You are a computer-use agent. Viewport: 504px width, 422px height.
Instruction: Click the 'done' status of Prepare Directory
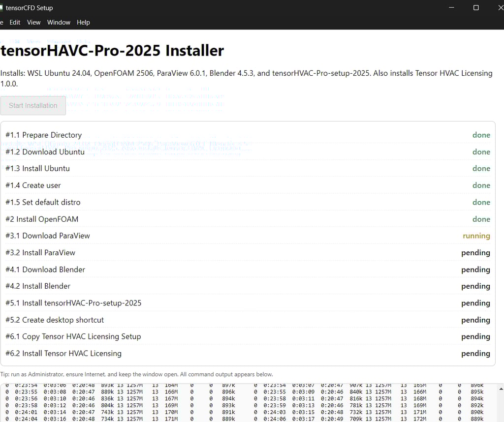481,135
